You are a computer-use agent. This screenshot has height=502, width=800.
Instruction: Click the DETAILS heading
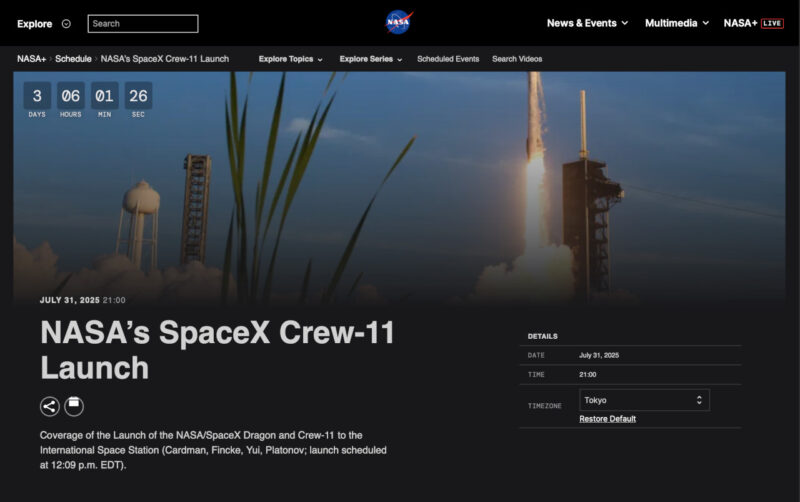pos(542,336)
